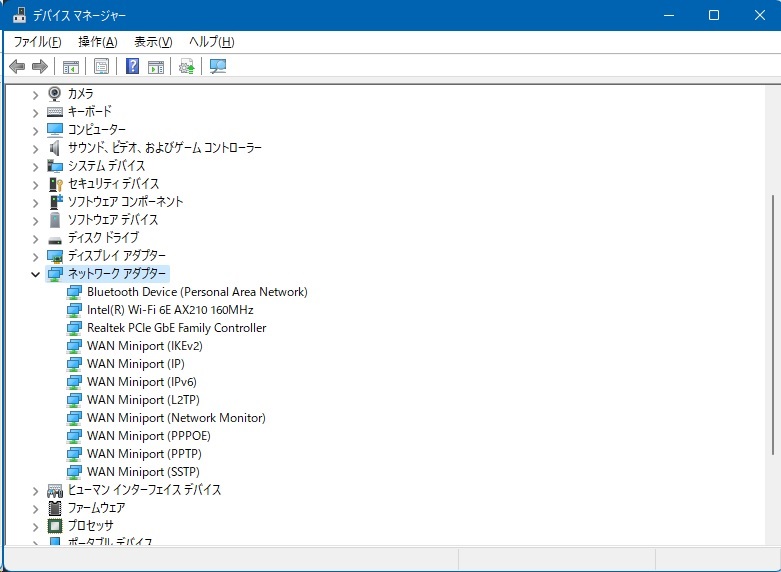Select the キーボード keyboard icon
The height and width of the screenshot is (572, 781).
coord(55,112)
